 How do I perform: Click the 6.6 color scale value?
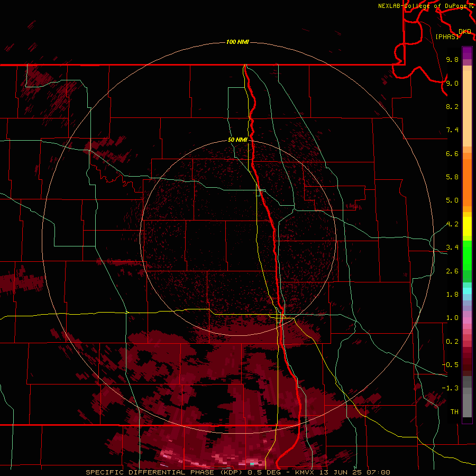coord(452,153)
